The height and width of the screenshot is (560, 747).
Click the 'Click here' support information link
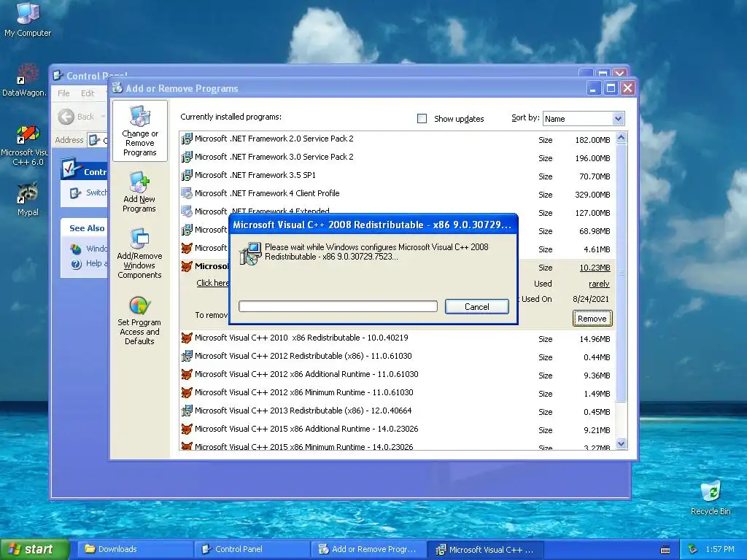click(212, 283)
